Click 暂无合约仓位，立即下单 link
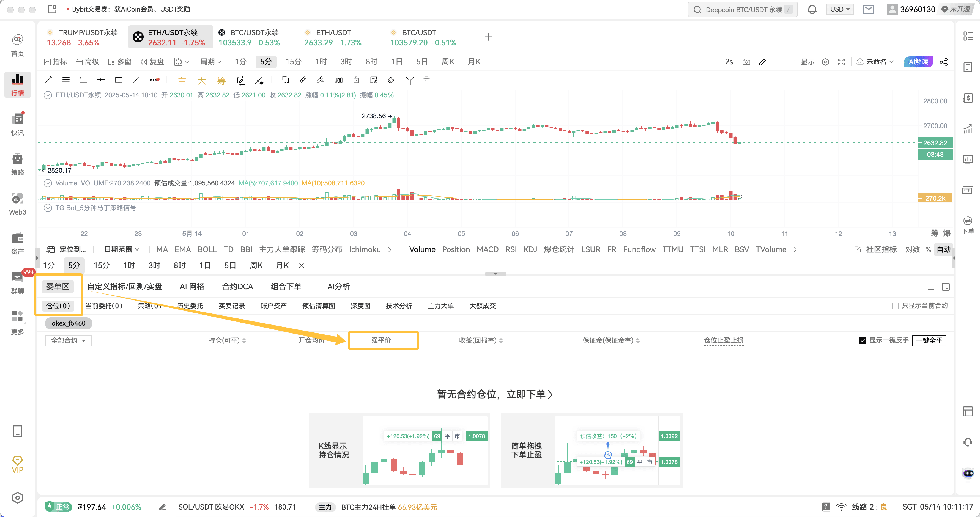 [495, 394]
